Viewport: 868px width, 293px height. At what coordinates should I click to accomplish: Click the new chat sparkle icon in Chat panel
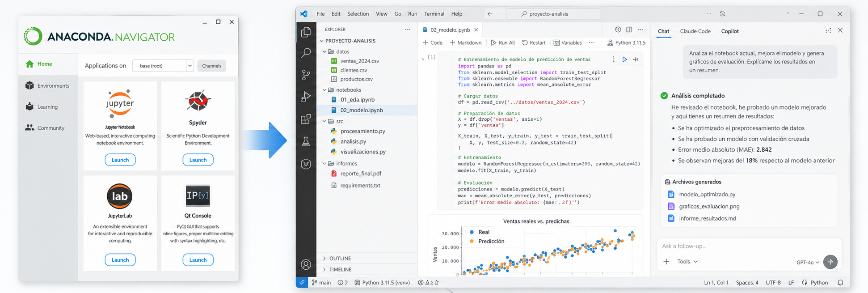point(828,30)
